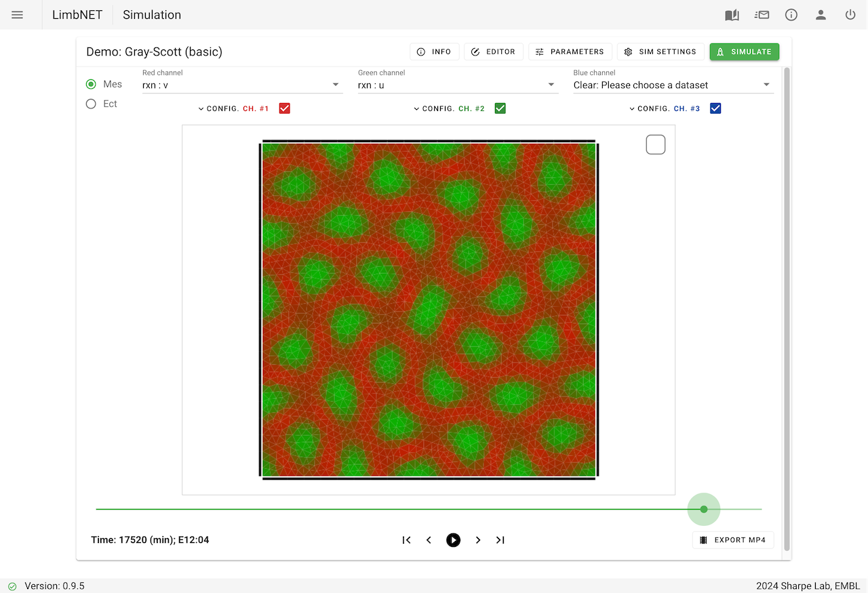Viewport: 868px width, 593px height.
Task: Open the Green channel dropdown
Action: [457, 85]
